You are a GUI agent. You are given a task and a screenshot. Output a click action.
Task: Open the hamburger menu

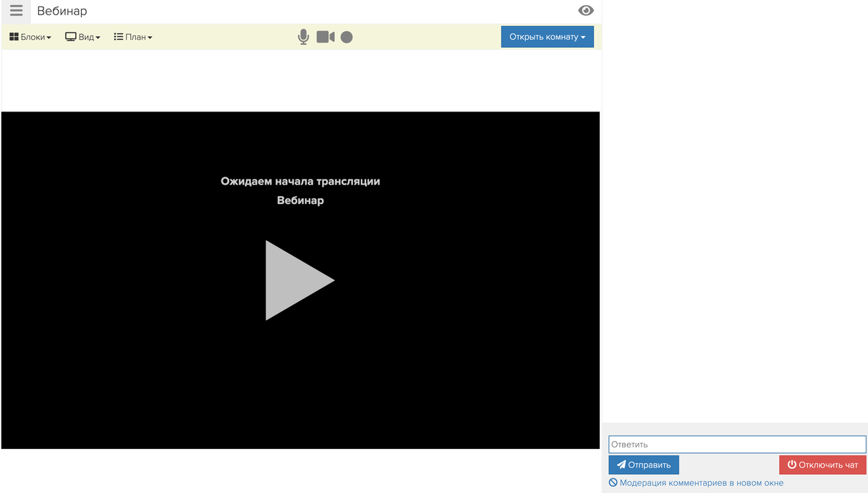click(x=16, y=11)
